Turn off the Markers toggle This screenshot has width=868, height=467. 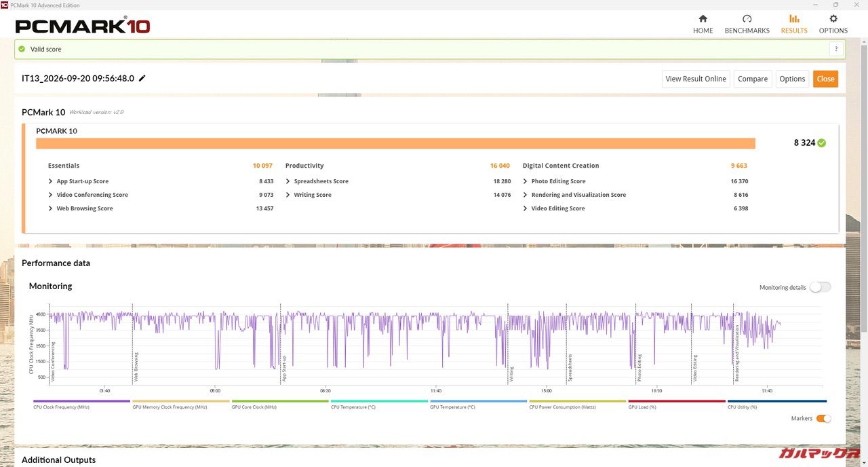(823, 418)
